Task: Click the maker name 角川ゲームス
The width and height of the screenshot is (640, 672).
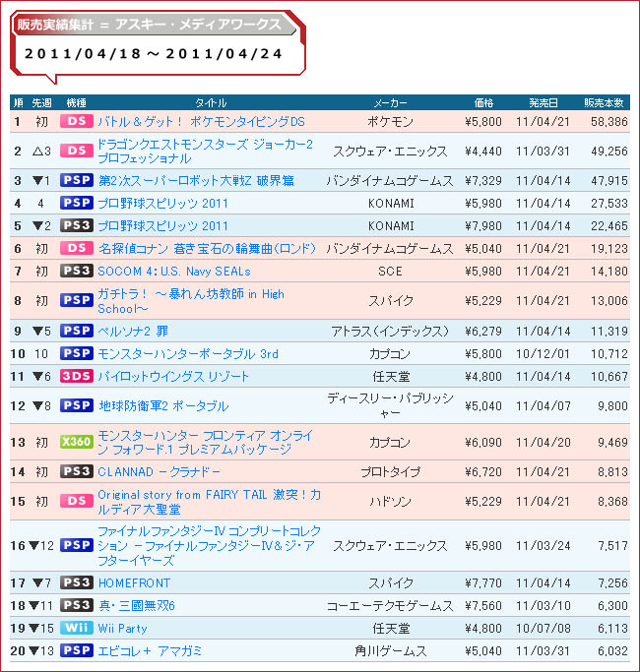Action: [390, 651]
